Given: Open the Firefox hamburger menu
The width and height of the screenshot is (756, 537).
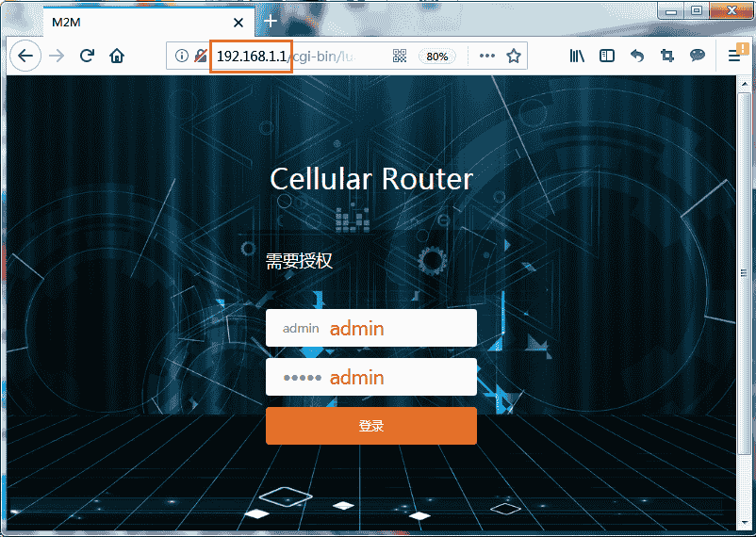Looking at the screenshot, I should click(x=734, y=56).
